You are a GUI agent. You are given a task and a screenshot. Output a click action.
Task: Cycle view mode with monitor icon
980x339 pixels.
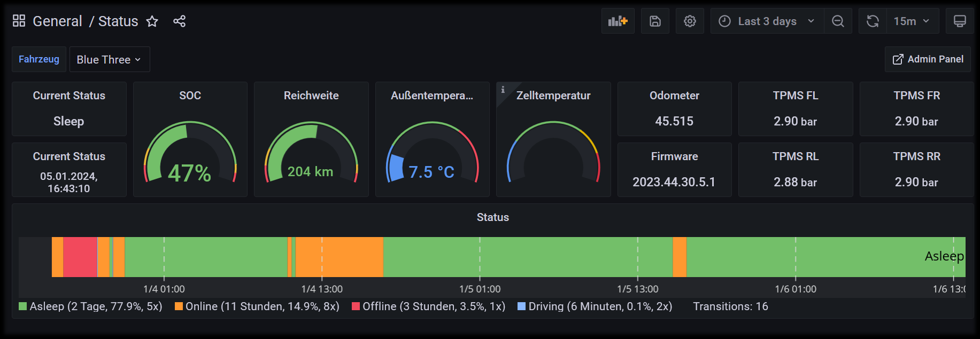[x=960, y=21]
